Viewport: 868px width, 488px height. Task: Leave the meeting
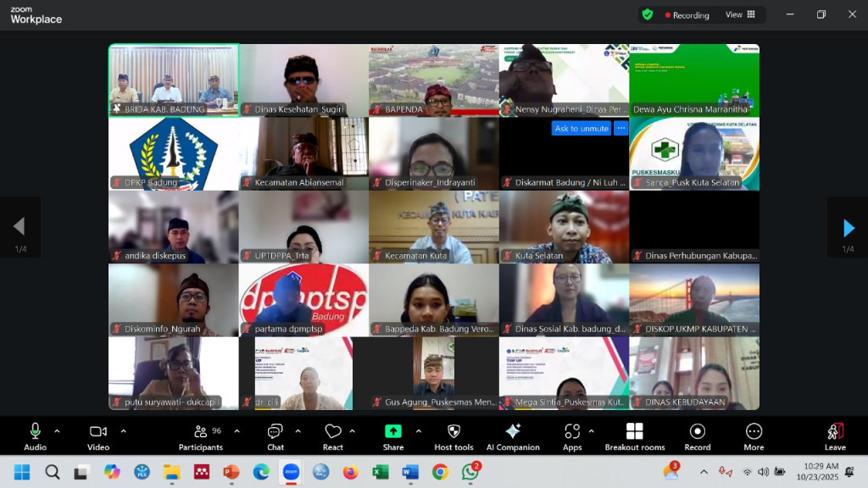[x=835, y=436]
